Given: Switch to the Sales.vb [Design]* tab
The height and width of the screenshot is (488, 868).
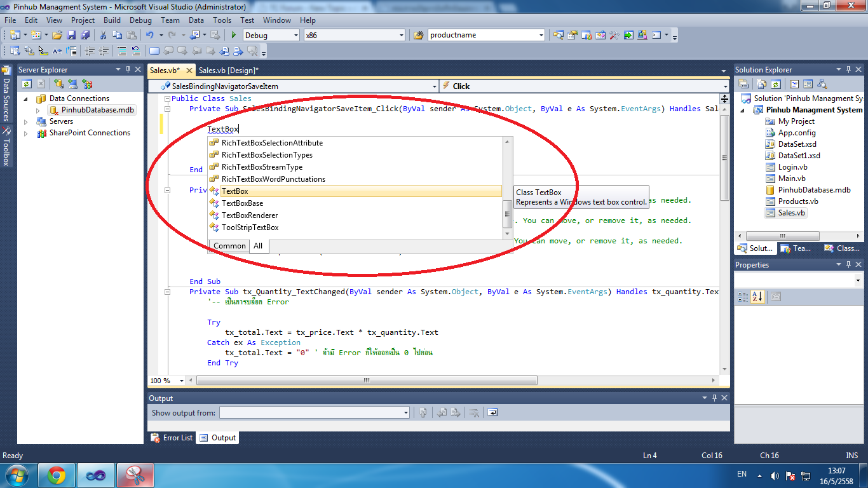Looking at the screenshot, I should (228, 70).
